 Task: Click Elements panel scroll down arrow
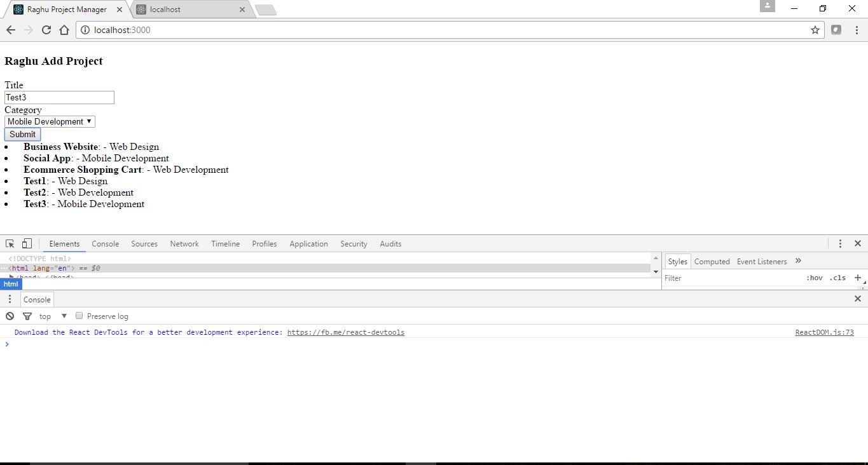[x=656, y=272]
